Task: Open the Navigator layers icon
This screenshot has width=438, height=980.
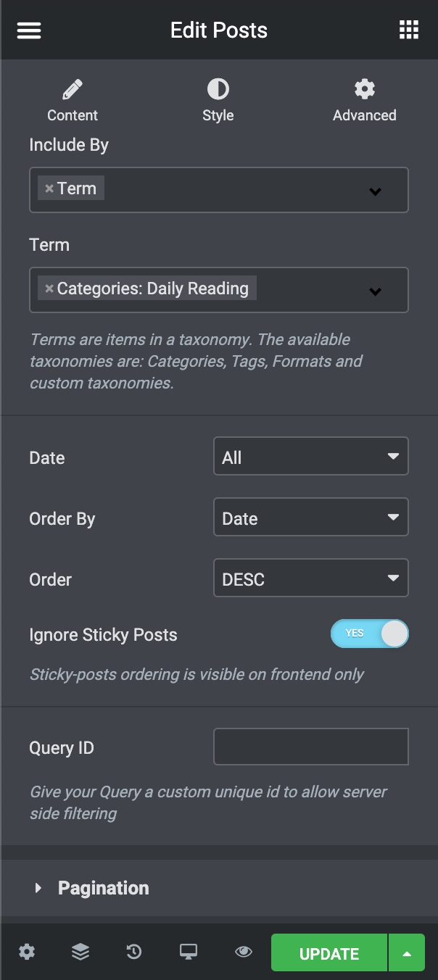Action: click(x=80, y=952)
